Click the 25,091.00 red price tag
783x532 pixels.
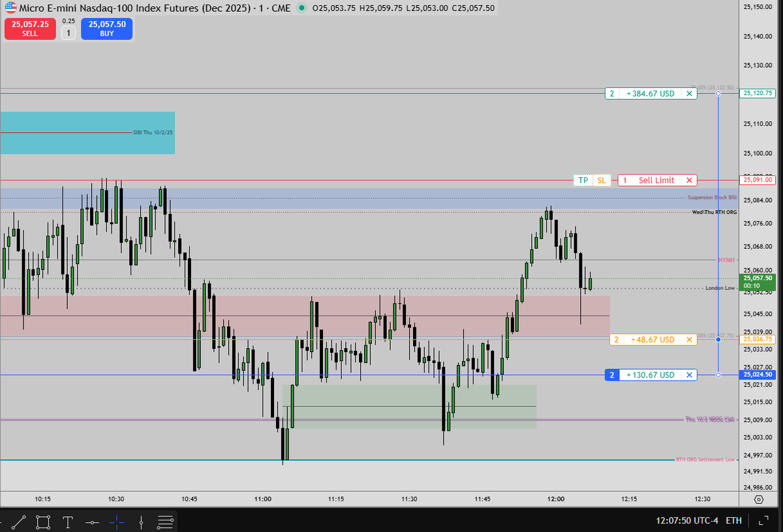(x=758, y=180)
